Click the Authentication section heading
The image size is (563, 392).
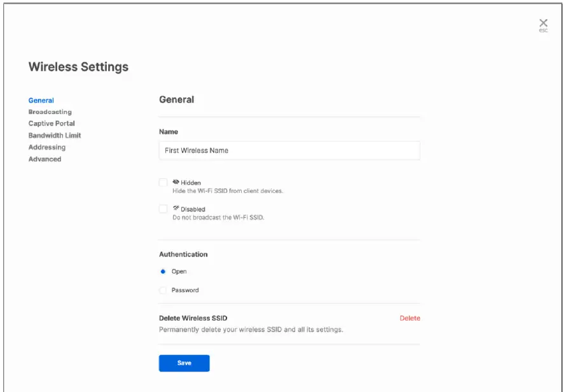(183, 254)
